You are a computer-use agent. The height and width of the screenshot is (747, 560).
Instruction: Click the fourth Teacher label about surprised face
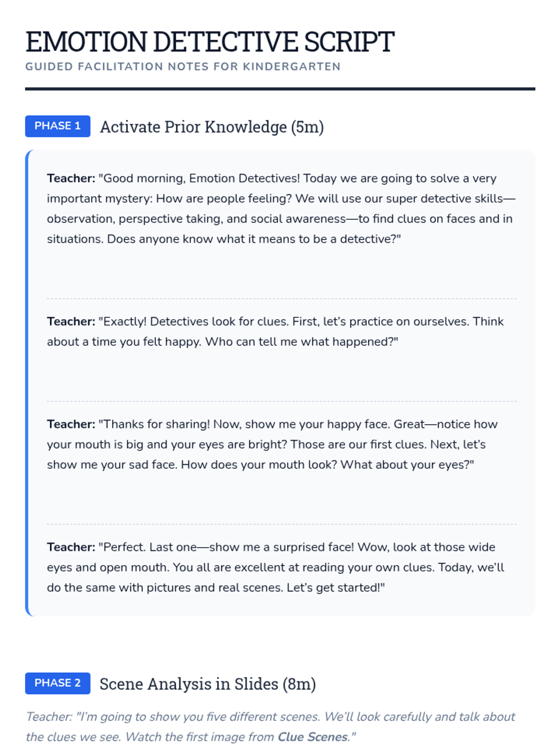[71, 547]
